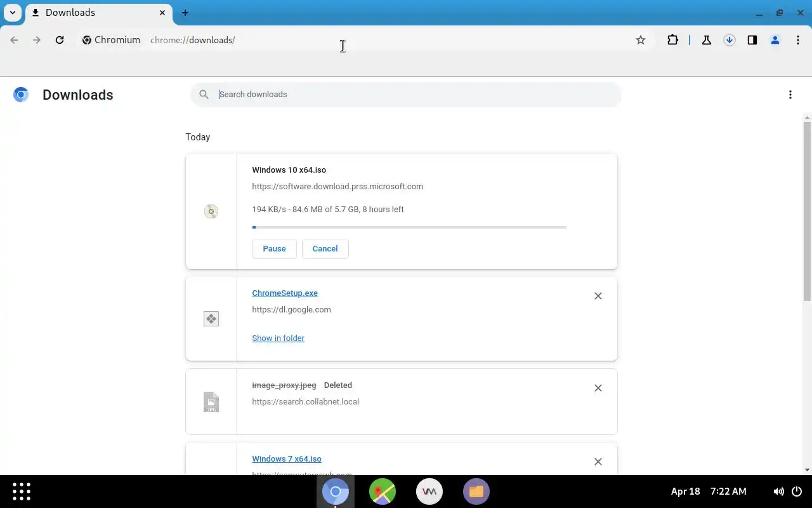
Task: Open the clock showing 7:22 AM
Action: (x=728, y=491)
